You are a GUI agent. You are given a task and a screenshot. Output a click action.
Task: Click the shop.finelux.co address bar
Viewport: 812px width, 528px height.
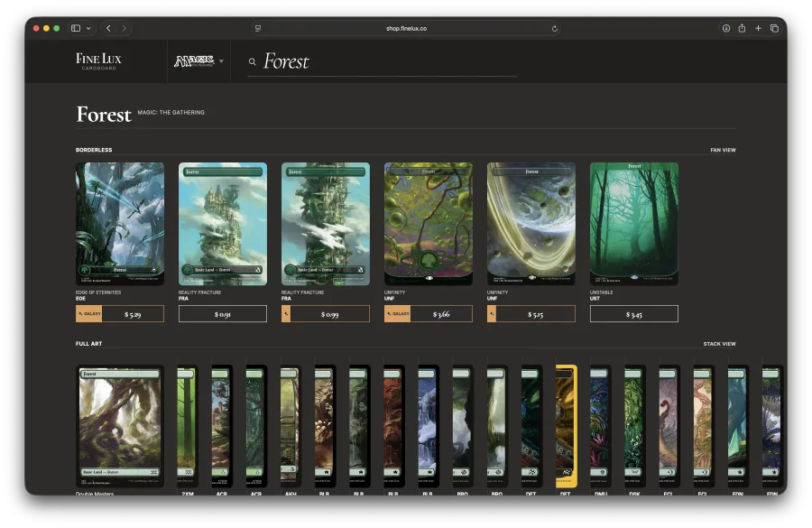406,29
